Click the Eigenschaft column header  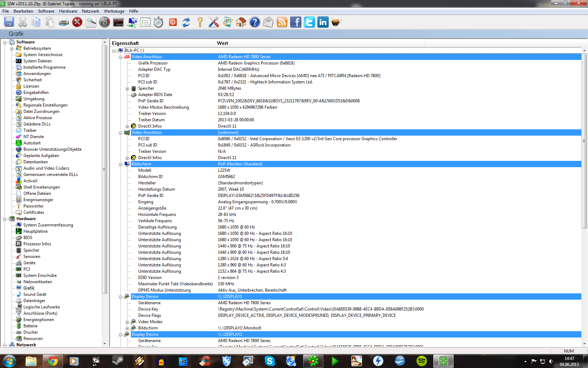coord(162,43)
